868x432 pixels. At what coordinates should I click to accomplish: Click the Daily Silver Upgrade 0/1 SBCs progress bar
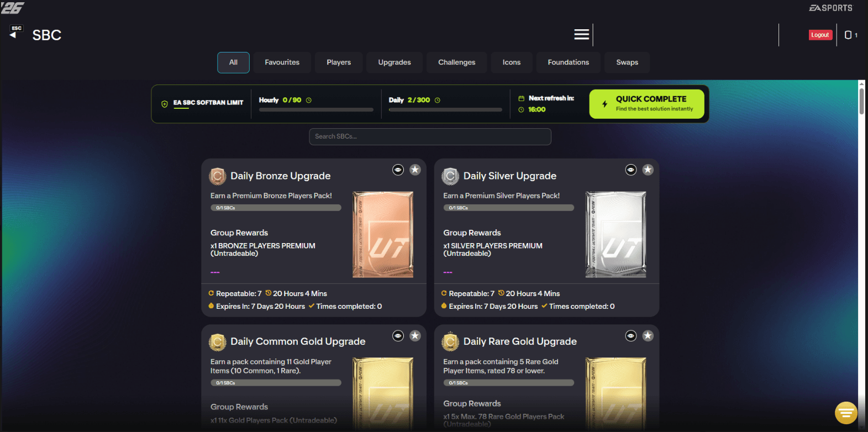(508, 208)
